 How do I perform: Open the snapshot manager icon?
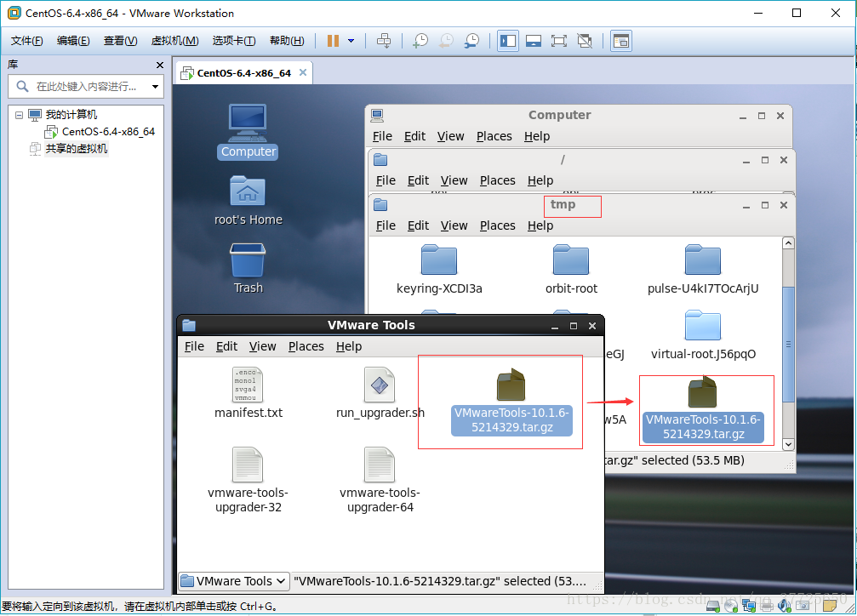[471, 41]
